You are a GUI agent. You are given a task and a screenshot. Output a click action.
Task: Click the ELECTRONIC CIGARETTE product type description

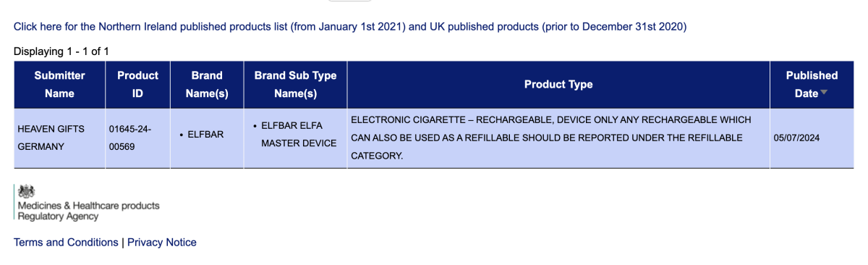[551, 138]
